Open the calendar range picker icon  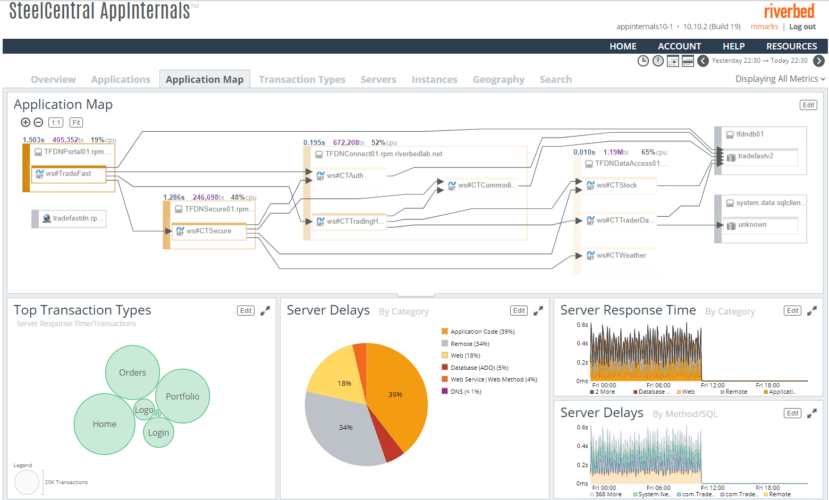(x=687, y=61)
